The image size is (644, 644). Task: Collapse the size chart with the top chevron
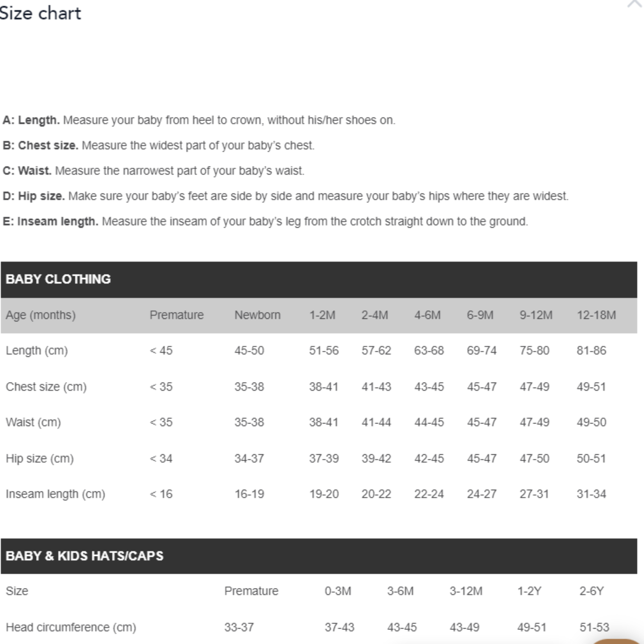(x=634, y=4)
